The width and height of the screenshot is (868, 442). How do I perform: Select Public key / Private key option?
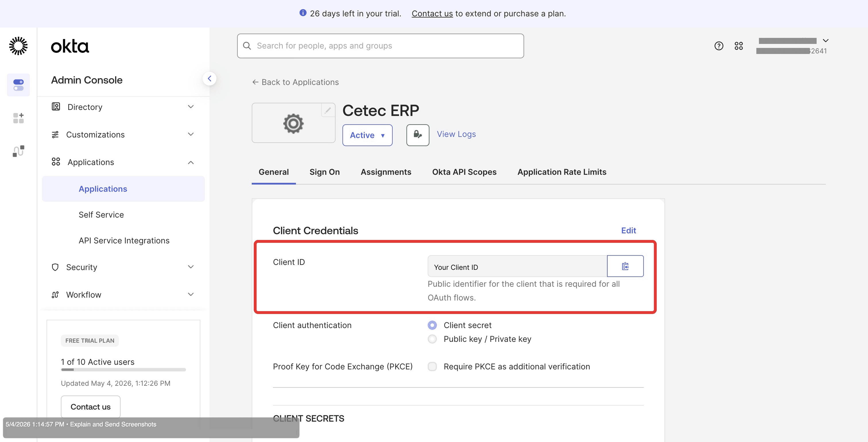pyautogui.click(x=432, y=339)
